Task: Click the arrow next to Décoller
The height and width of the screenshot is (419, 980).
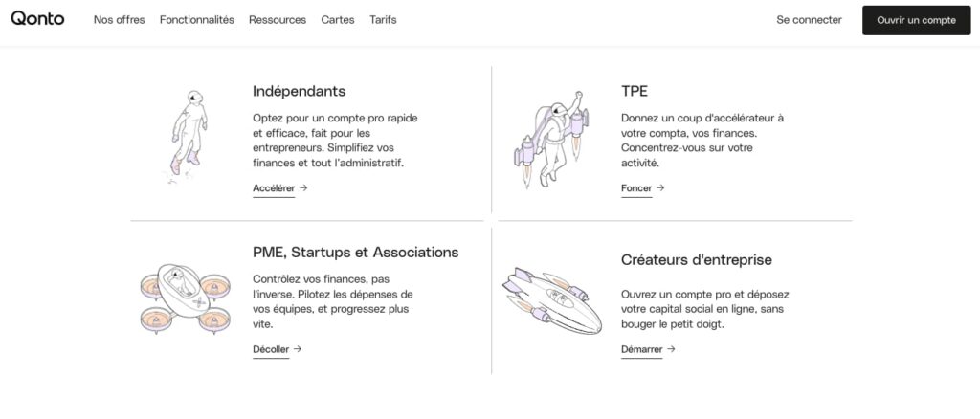Action: (x=298, y=349)
